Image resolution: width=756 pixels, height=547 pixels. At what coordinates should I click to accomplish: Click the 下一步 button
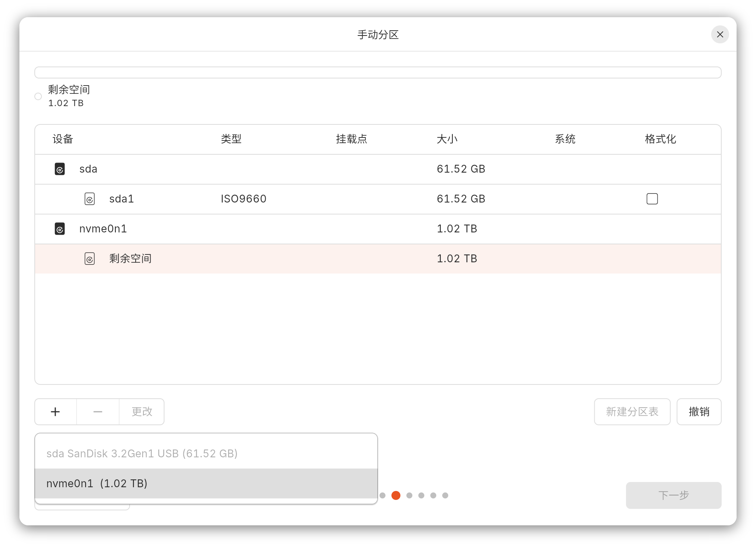click(674, 495)
